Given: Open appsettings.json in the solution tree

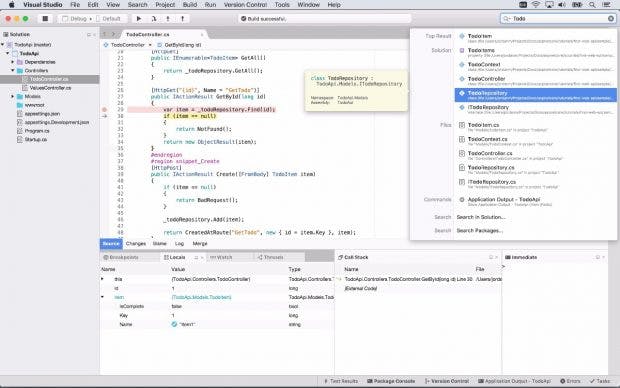Looking at the screenshot, I should 42,114.
